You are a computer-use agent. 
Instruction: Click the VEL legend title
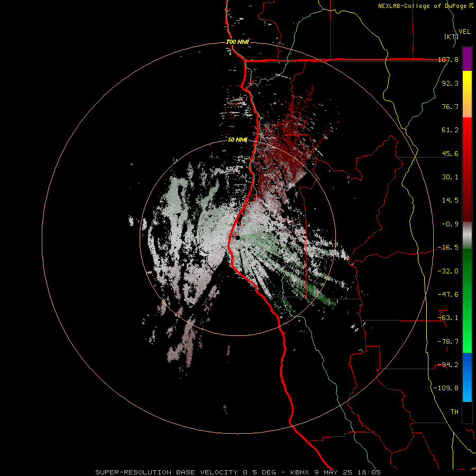(464, 32)
